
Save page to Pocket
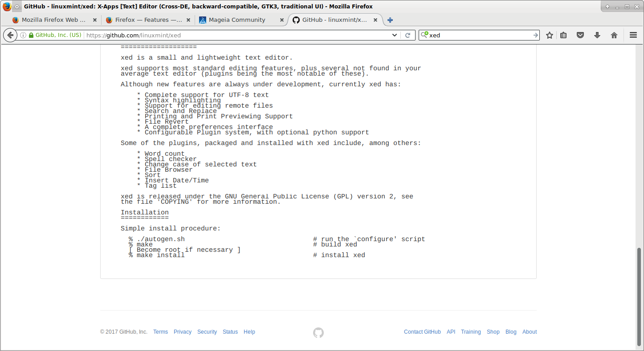[580, 35]
